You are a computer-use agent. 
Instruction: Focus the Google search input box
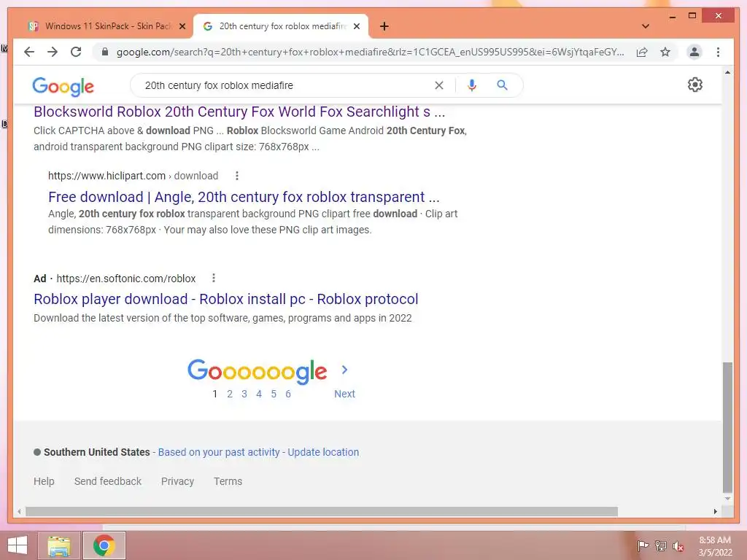(x=285, y=85)
